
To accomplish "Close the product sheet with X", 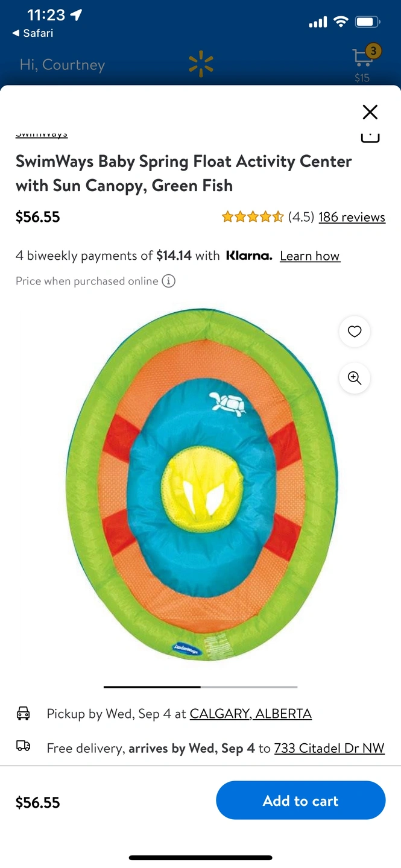I will pyautogui.click(x=370, y=112).
